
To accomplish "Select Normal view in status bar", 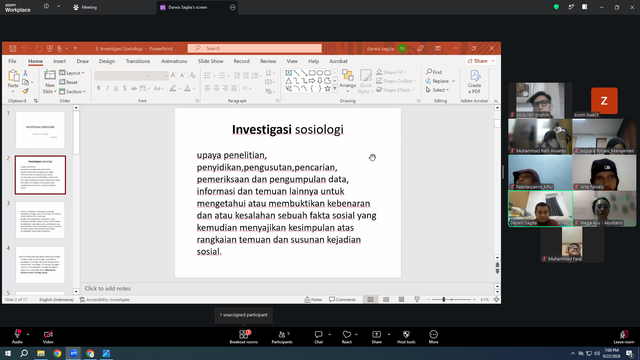I will pos(370,300).
